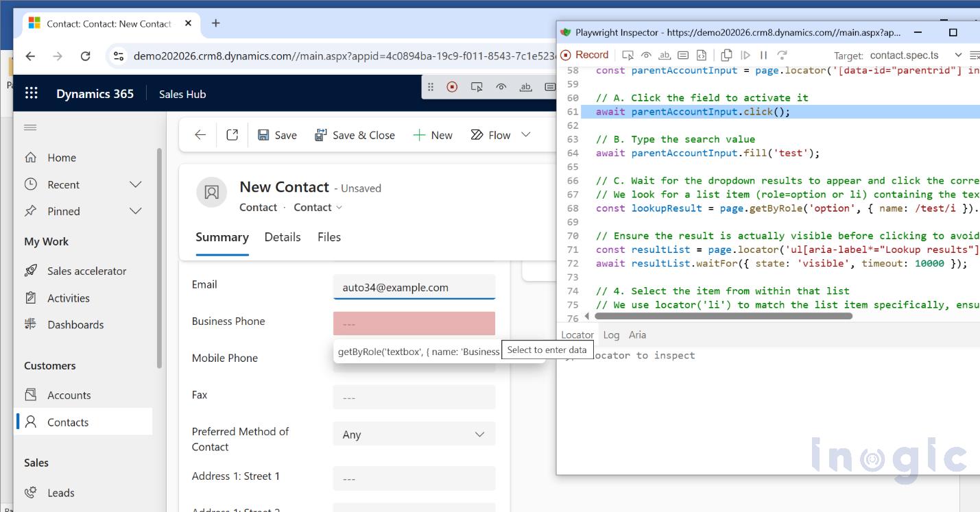
Task: Click the Save & Close button
Action: pyautogui.click(x=355, y=134)
